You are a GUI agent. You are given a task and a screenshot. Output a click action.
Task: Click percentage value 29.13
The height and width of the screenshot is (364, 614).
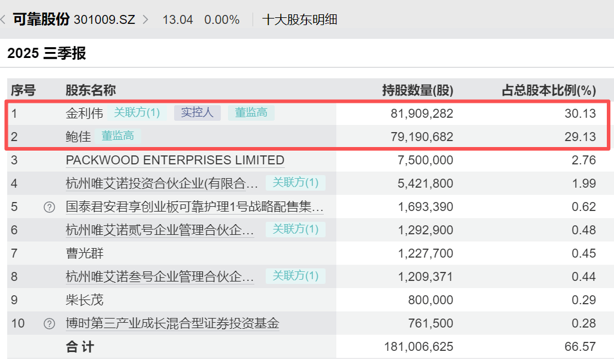click(x=580, y=137)
